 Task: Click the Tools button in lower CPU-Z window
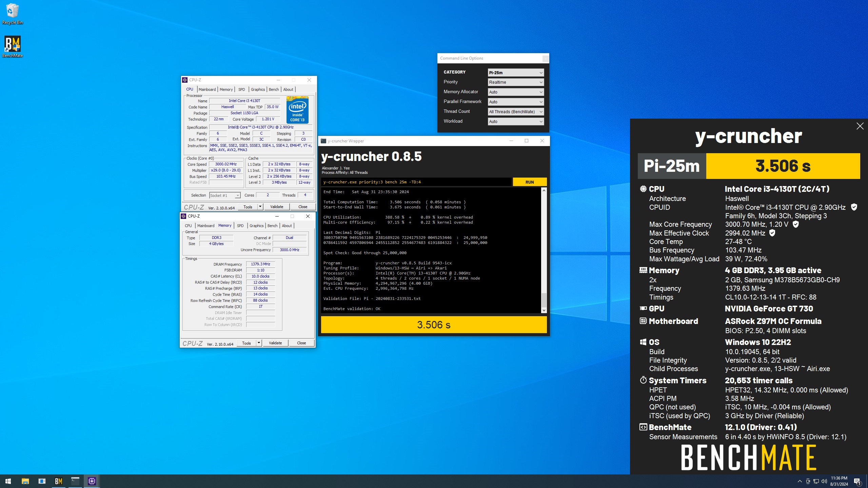[246, 343]
